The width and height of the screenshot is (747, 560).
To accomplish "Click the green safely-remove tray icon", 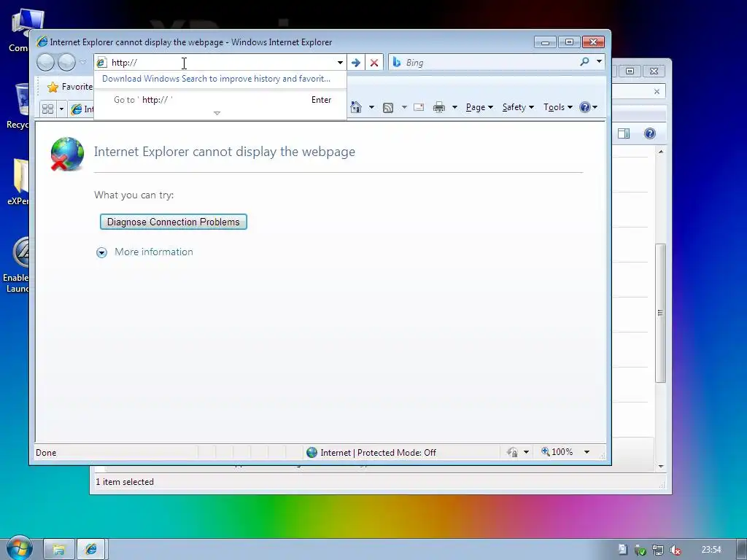I will click(x=640, y=550).
